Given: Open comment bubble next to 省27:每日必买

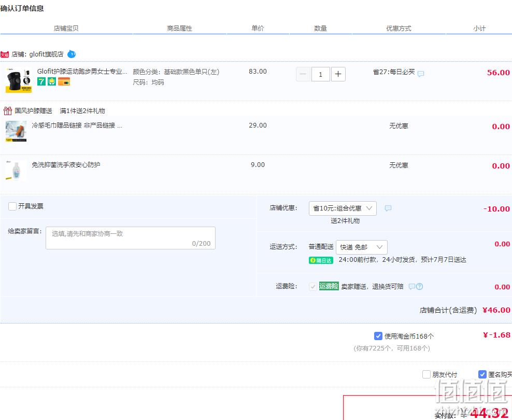Looking at the screenshot, I should (x=421, y=74).
